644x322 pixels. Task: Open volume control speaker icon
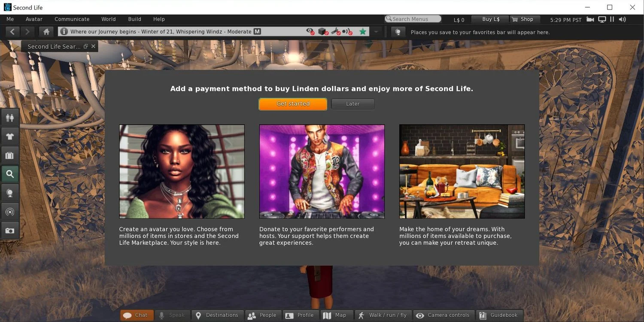click(x=622, y=19)
